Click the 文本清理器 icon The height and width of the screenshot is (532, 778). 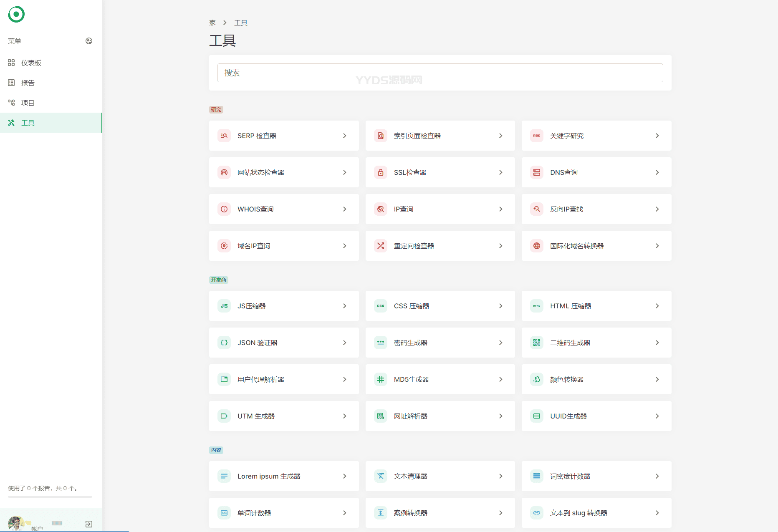(x=381, y=476)
